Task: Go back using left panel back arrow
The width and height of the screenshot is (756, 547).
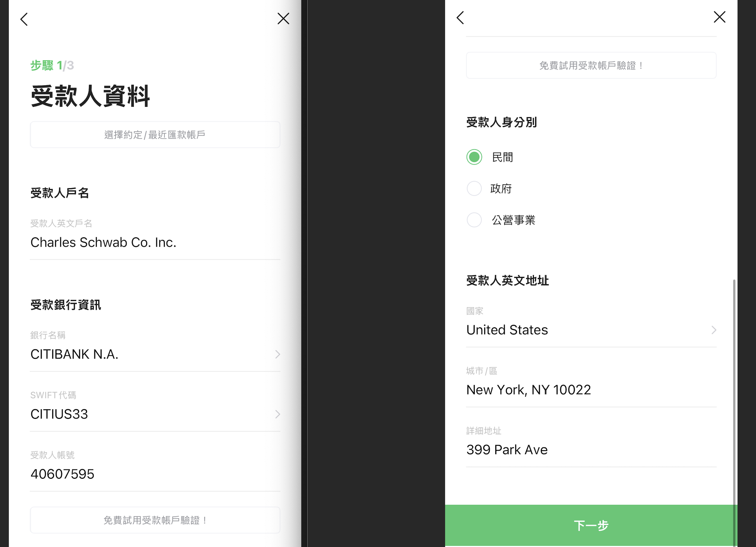Action: point(24,19)
